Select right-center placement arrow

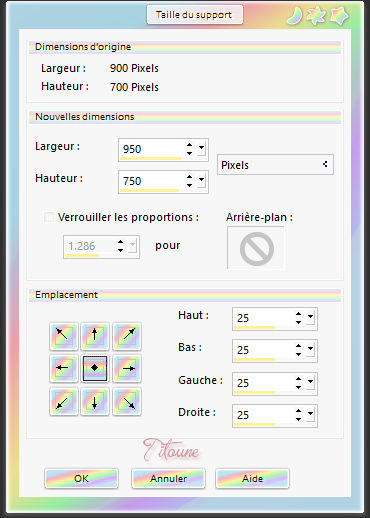click(x=127, y=368)
